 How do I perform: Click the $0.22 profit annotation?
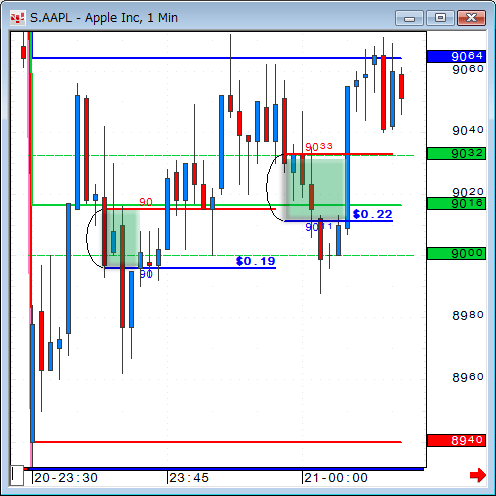tap(373, 214)
